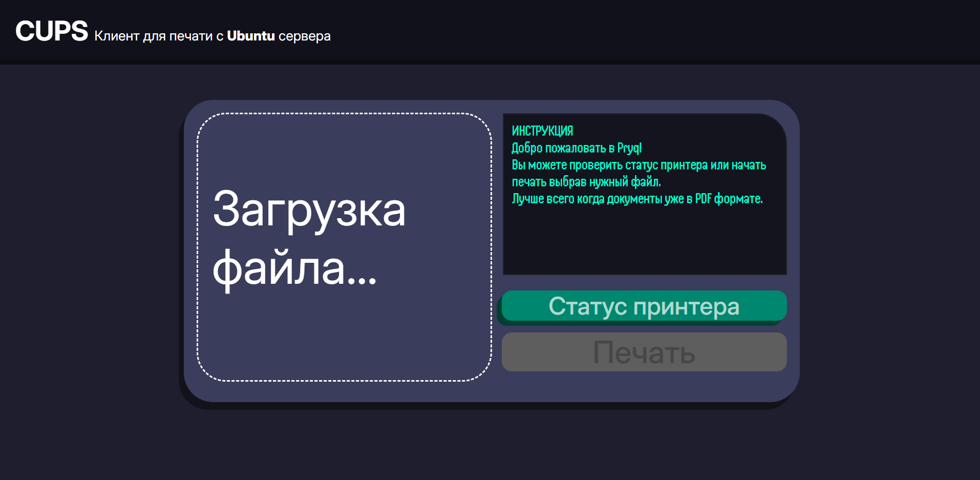The image size is (980, 480).
Task: Click the line starting "Вы можете проверить"
Action: [638, 165]
